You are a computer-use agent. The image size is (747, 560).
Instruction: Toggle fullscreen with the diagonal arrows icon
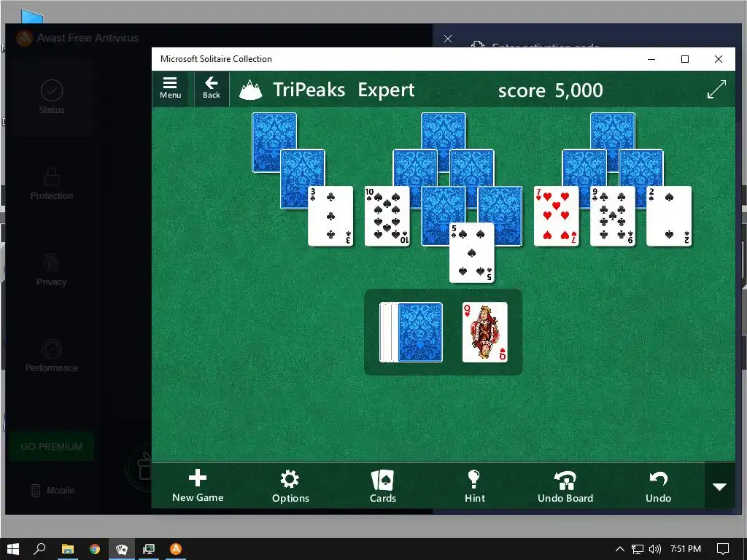[716, 89]
